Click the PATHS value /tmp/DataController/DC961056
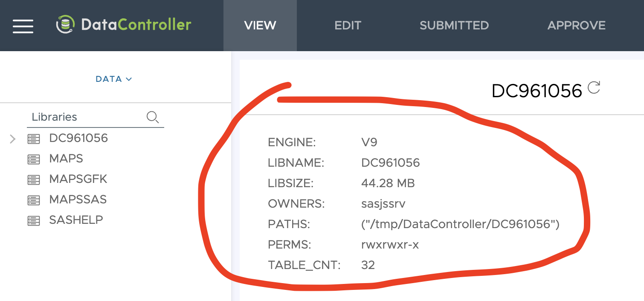This screenshot has height=301, width=644. [460, 224]
